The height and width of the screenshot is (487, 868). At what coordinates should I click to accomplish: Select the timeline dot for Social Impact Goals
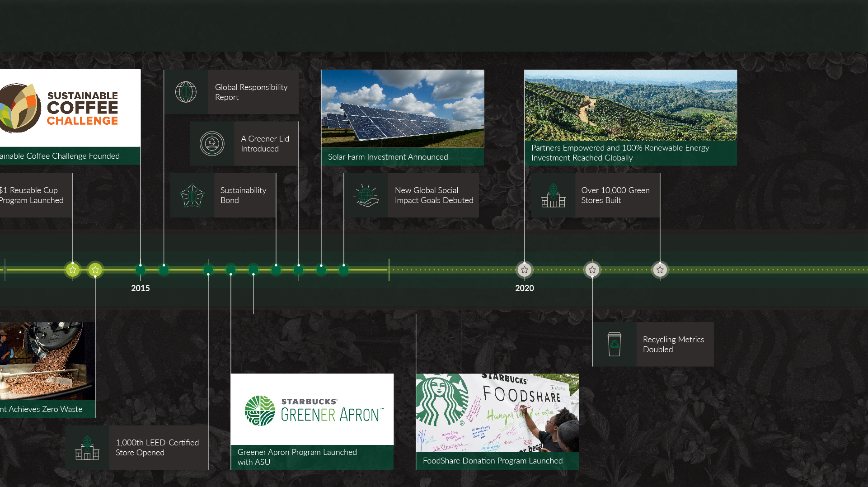tap(344, 270)
